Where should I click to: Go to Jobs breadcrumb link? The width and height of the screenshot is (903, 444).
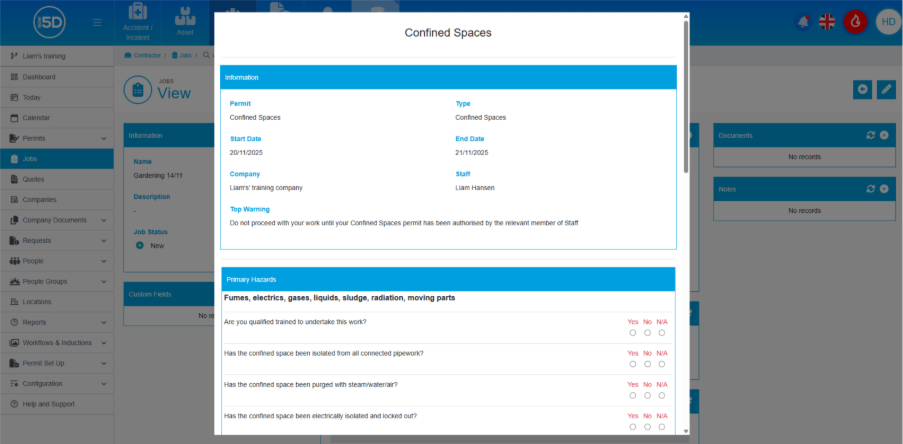[x=182, y=56]
